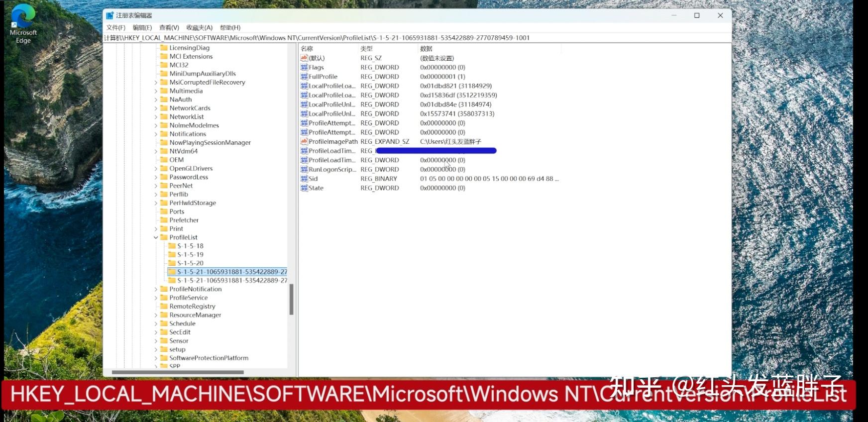Select the RunLogonScrip... DWORD icon
Viewport: 868px width, 422px height.
click(x=304, y=170)
